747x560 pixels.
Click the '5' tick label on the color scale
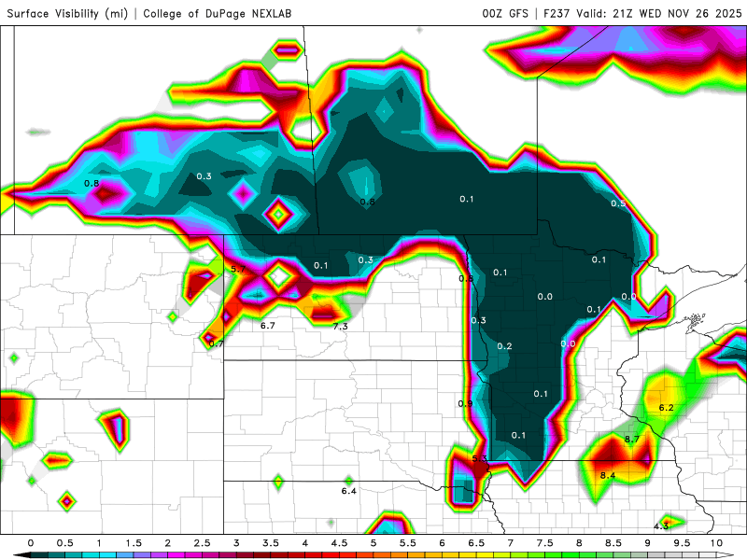373,543
